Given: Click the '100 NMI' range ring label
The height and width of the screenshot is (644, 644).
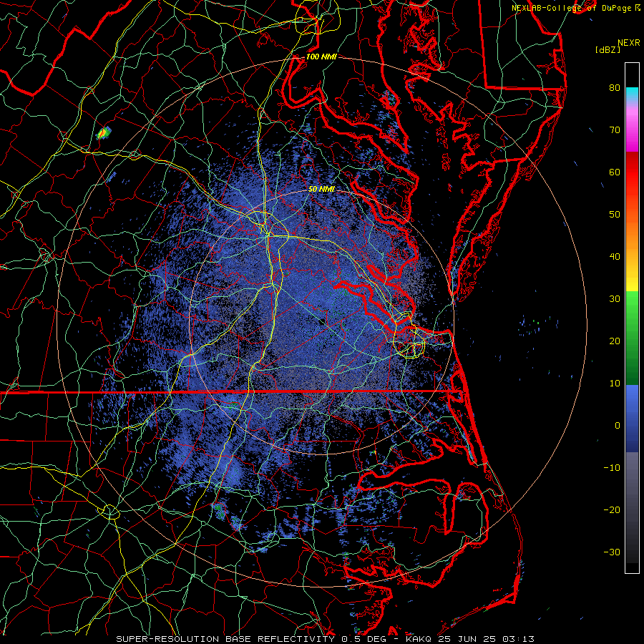Looking at the screenshot, I should point(321,57).
